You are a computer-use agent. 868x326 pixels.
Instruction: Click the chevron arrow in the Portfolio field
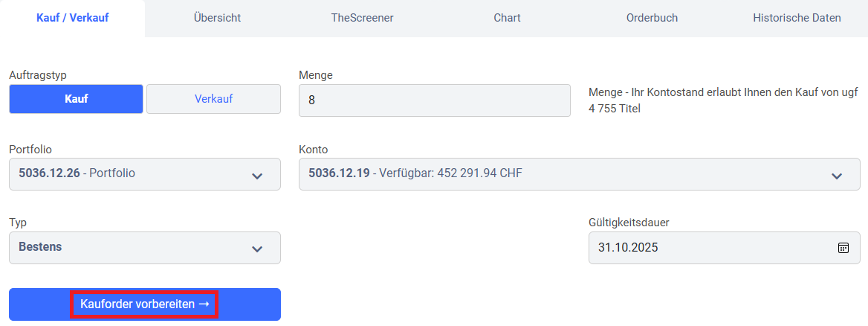[x=257, y=176]
